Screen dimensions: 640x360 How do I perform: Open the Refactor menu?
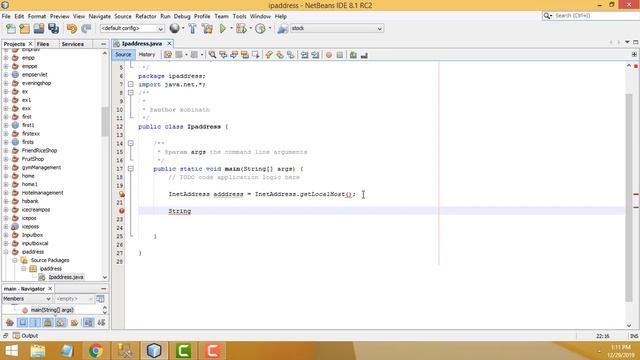coord(146,16)
